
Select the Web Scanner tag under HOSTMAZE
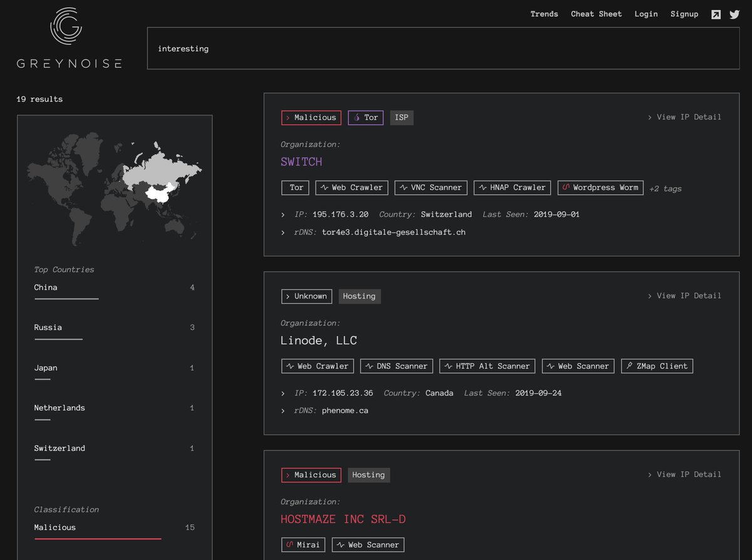click(x=368, y=545)
